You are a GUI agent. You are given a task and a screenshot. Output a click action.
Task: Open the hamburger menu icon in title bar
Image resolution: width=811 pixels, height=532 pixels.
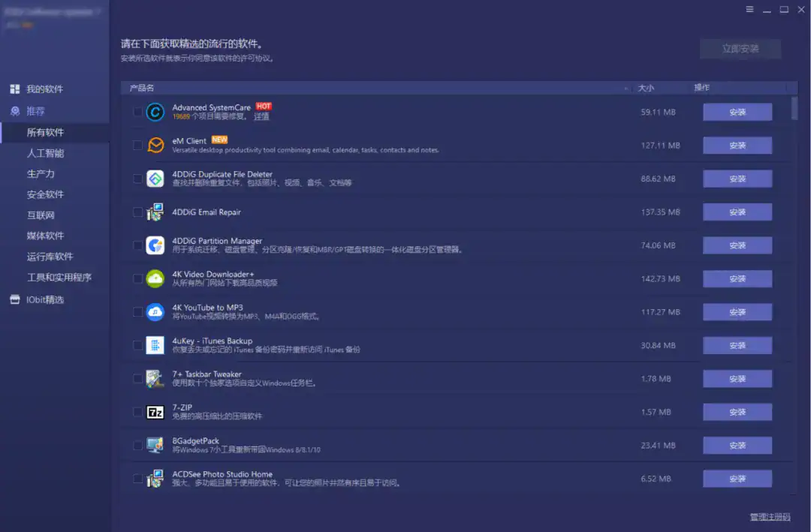tap(749, 9)
